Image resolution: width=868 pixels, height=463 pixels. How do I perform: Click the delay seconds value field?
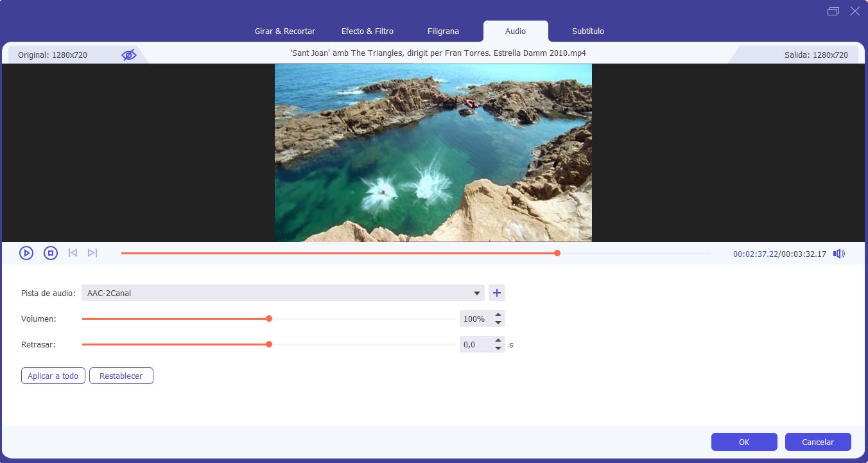[x=476, y=344]
